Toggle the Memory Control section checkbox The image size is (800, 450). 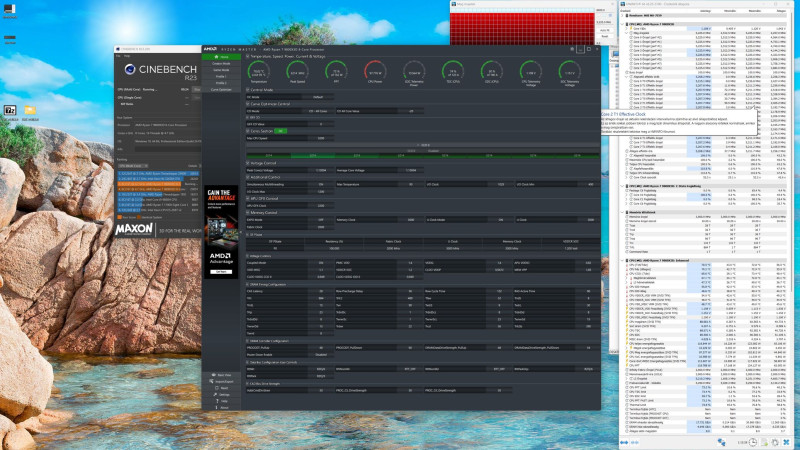248,212
